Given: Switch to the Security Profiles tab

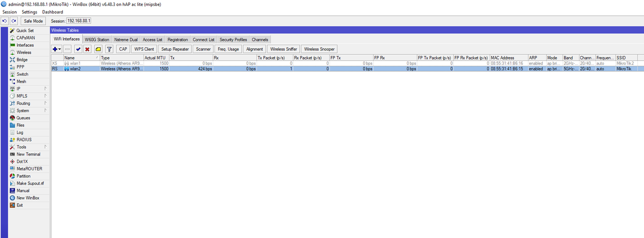Looking at the screenshot, I should click(233, 39).
